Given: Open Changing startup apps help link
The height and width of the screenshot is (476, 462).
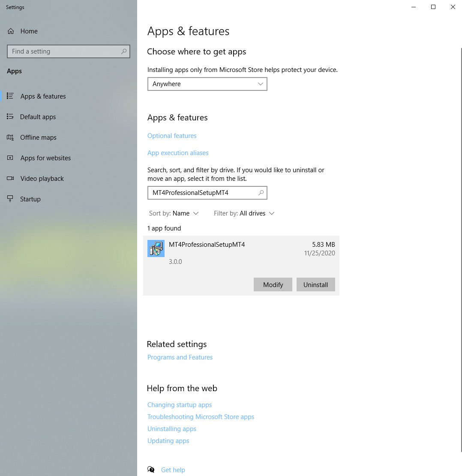Looking at the screenshot, I should [180, 404].
